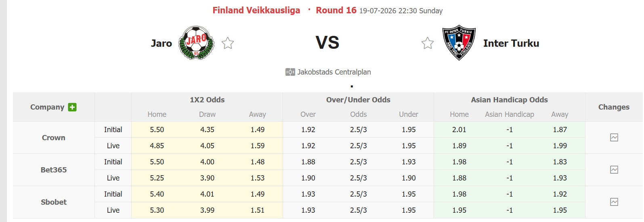Favorite Inter Turku with the star icon

428,43
